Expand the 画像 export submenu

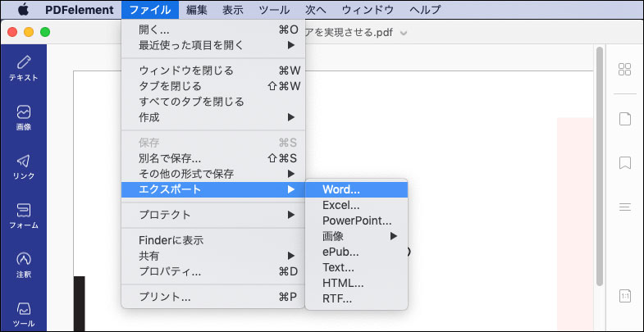[357, 236]
